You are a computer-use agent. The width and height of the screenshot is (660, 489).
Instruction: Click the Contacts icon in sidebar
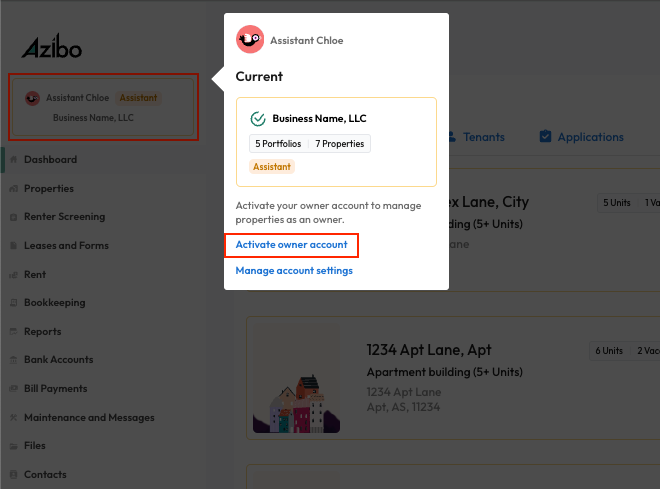click(x=13, y=475)
